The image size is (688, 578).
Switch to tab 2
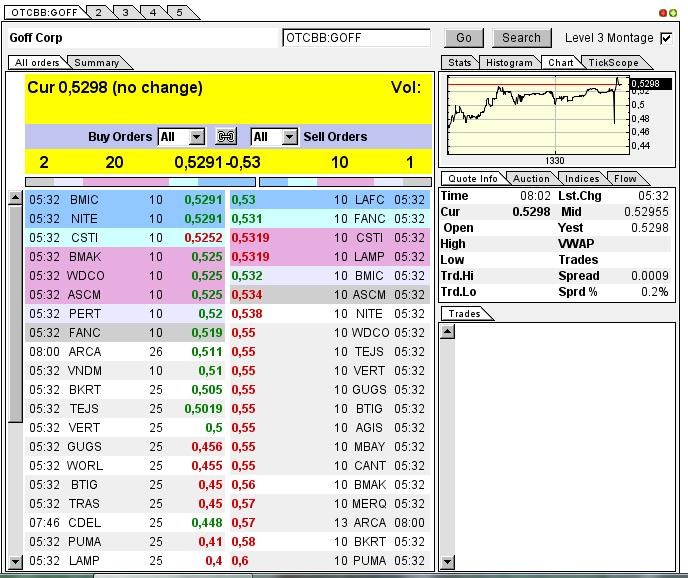pyautogui.click(x=99, y=12)
